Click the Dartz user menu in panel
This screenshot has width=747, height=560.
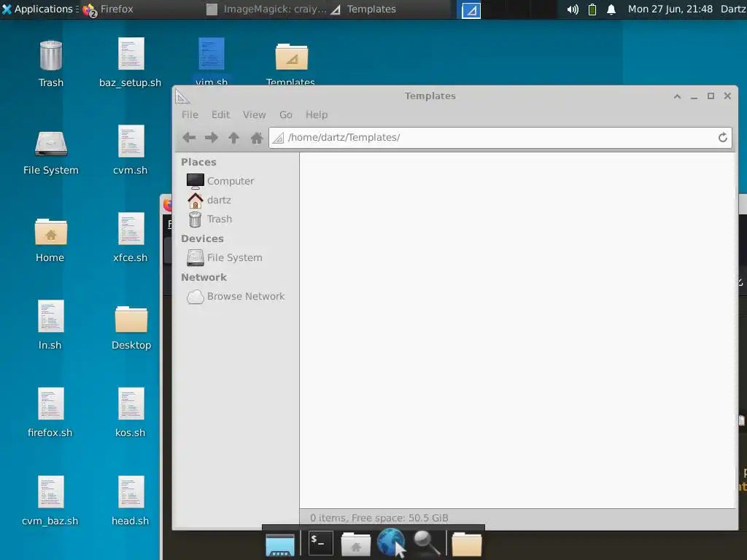point(733,9)
